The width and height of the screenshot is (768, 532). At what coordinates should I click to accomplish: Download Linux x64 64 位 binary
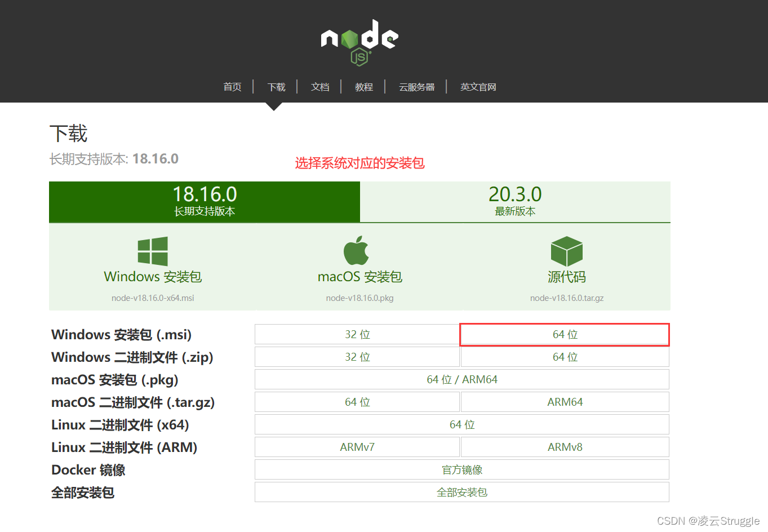[462, 424]
